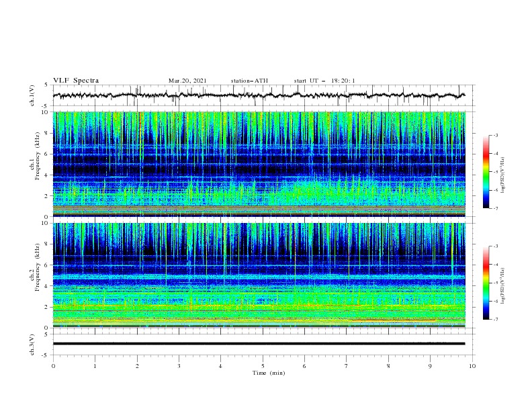Select the date text "Mar.20, 2021"

point(187,81)
